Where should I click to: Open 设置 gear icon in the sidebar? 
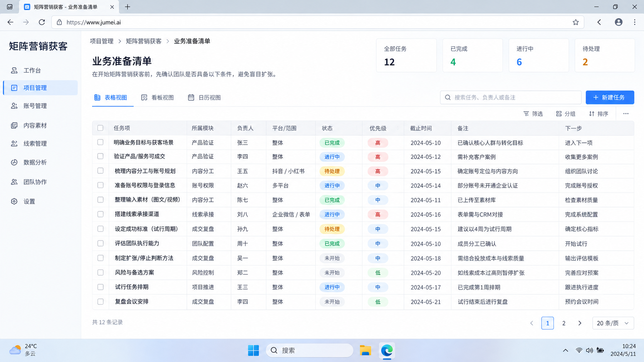click(x=14, y=202)
